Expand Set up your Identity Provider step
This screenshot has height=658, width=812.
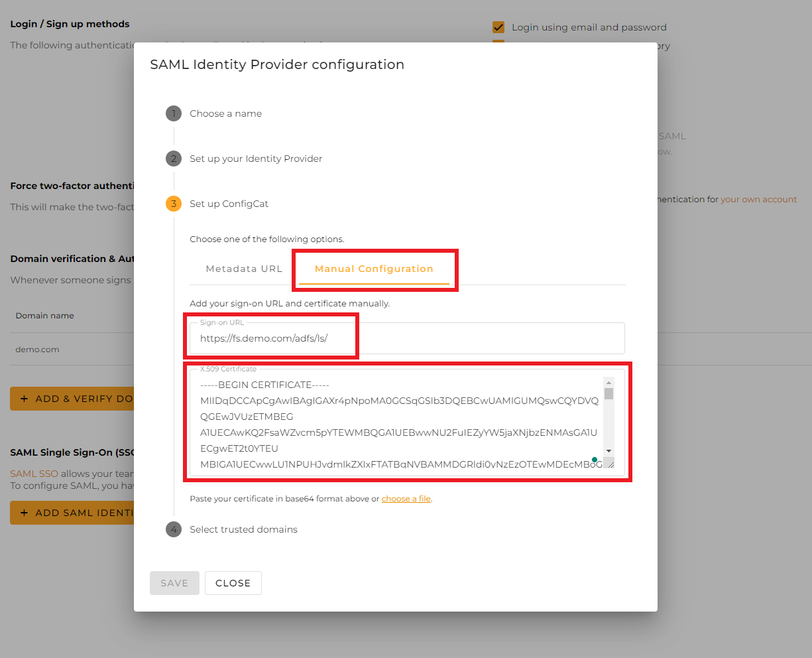pos(256,159)
